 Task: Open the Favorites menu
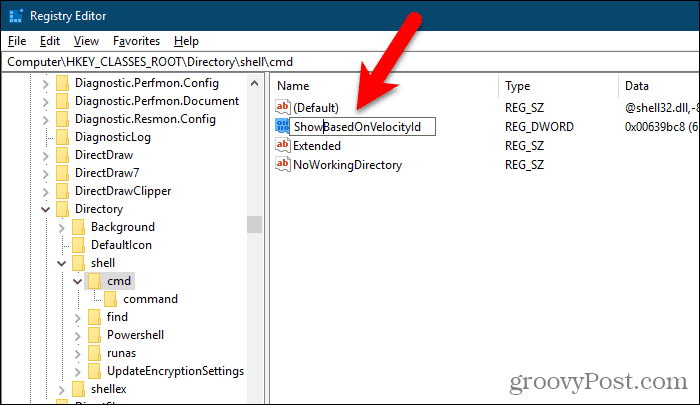click(136, 41)
